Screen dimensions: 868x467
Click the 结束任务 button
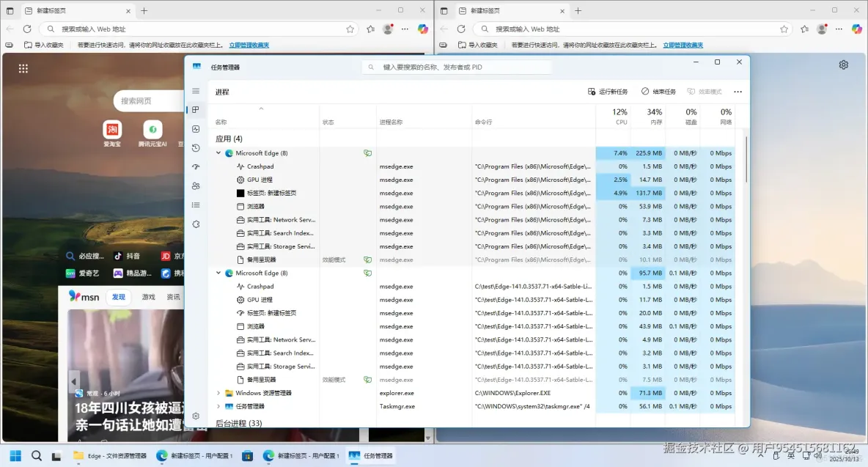click(658, 91)
